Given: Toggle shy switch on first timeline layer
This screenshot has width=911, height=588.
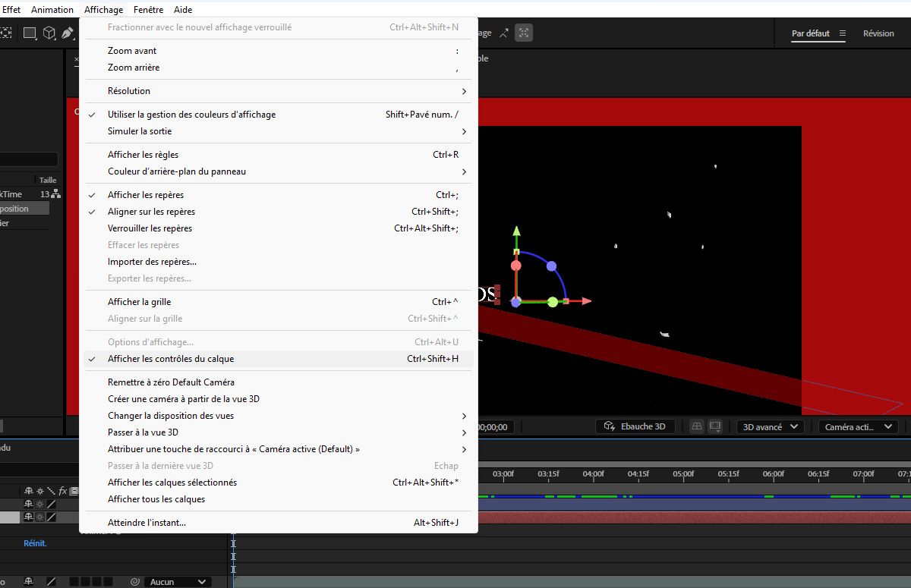Looking at the screenshot, I should 29,504.
